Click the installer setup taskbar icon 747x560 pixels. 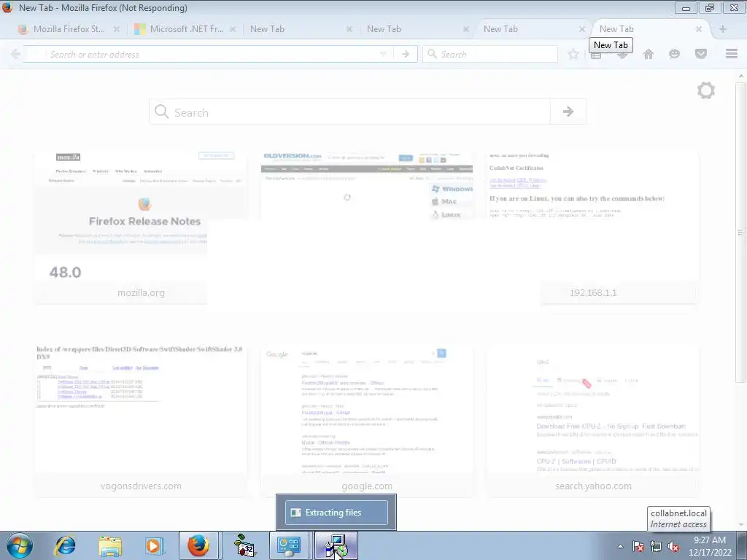(336, 545)
